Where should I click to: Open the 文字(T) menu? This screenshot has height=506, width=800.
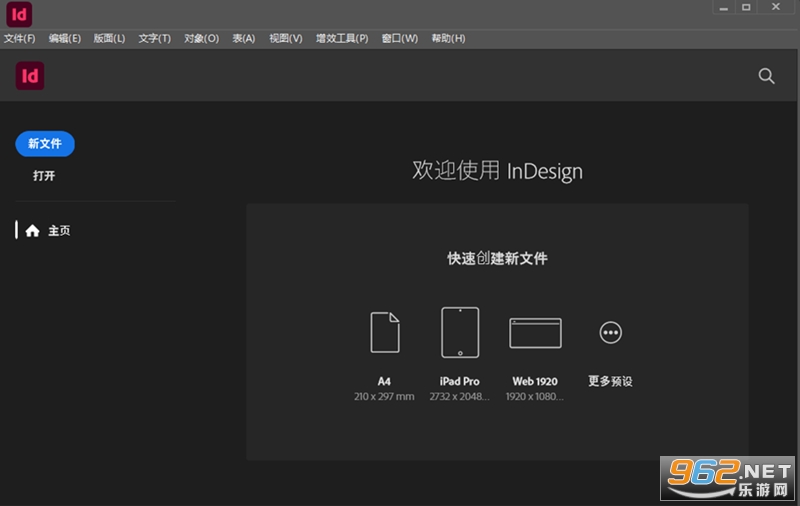tap(155, 38)
